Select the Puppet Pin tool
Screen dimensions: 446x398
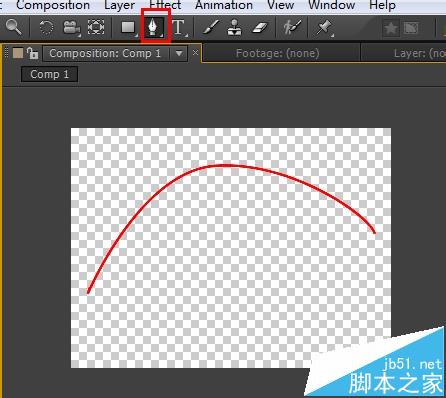click(324, 28)
